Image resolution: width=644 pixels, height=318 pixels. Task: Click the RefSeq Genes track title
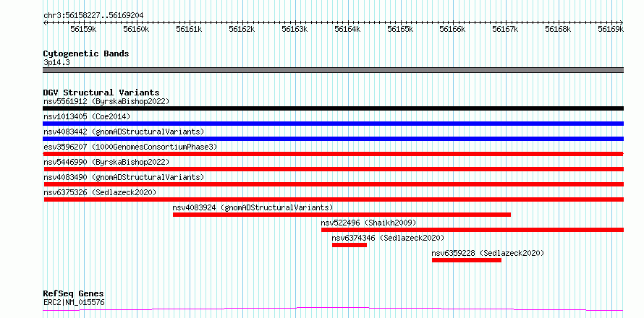[74, 293]
